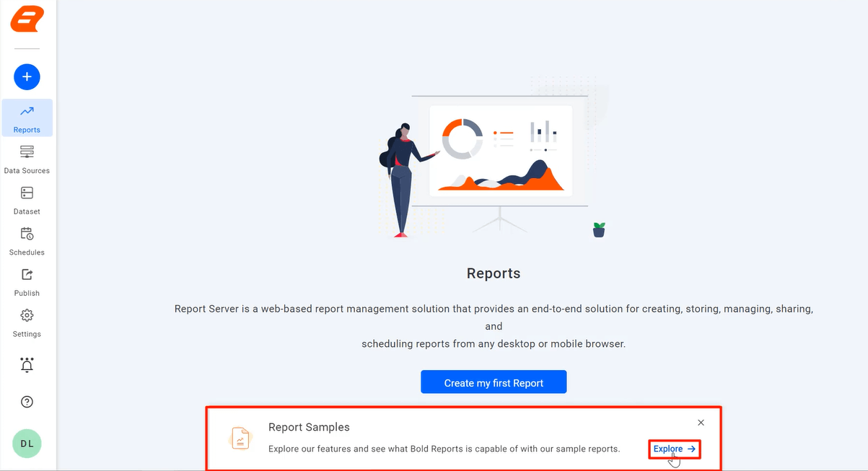Open the Reports section in sidebar
This screenshot has height=471, width=868.
coord(27,118)
